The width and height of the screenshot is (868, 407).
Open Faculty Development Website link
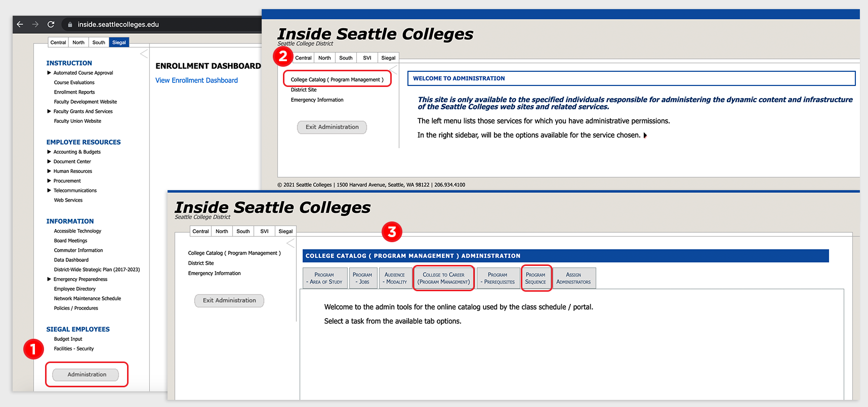click(x=86, y=102)
